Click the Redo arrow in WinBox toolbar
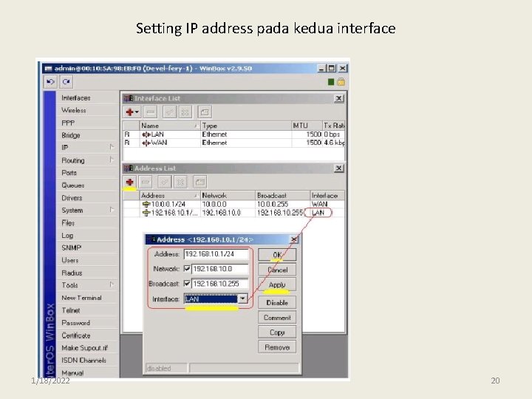532x399 pixels. point(66,82)
